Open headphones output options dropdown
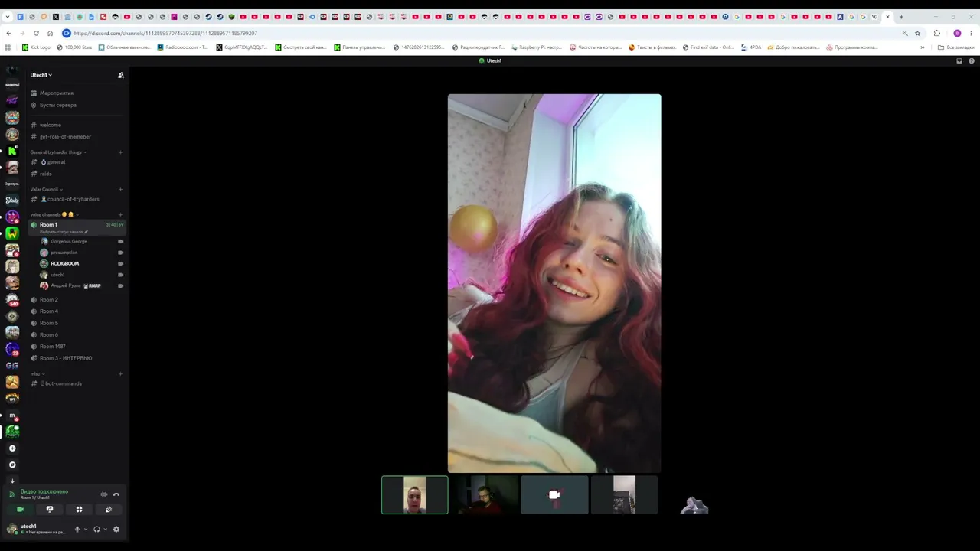The width and height of the screenshot is (980, 551). (106, 529)
